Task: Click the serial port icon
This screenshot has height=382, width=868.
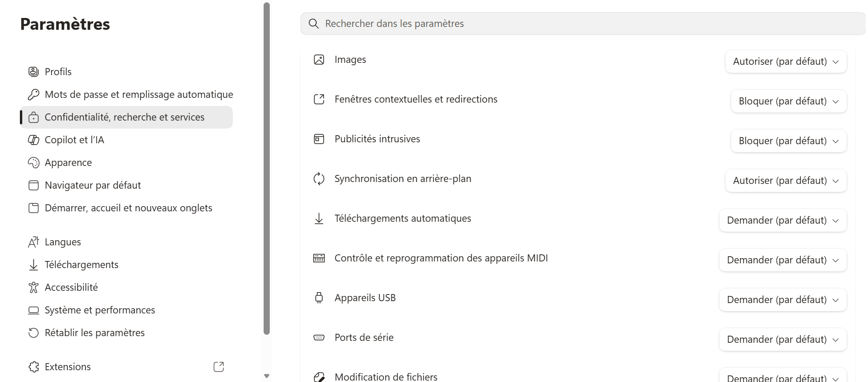Action: pos(319,338)
